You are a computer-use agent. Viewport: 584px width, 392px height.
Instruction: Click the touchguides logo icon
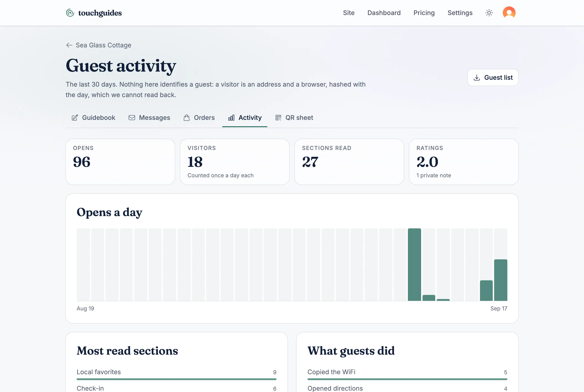(70, 13)
